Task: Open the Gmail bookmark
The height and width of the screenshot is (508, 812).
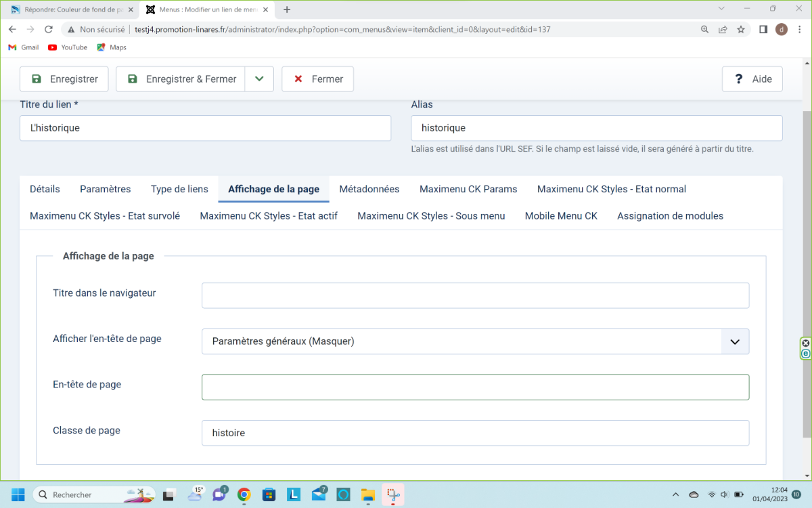Action: 23,47
